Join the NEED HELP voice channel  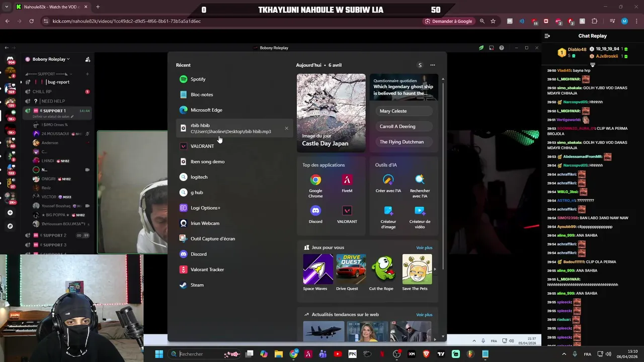coord(58,101)
